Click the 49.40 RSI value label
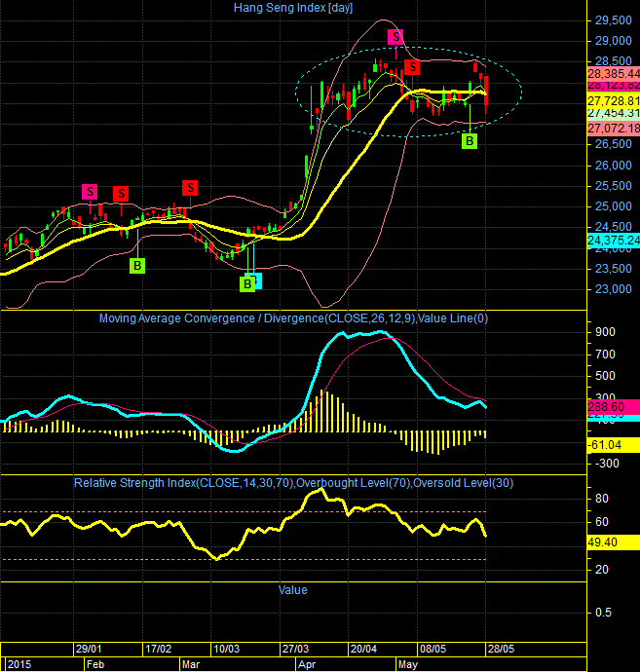 pyautogui.click(x=614, y=542)
